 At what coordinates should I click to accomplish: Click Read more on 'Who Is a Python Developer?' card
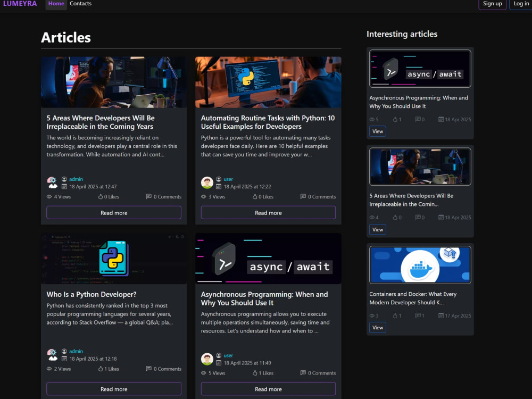[114, 389]
